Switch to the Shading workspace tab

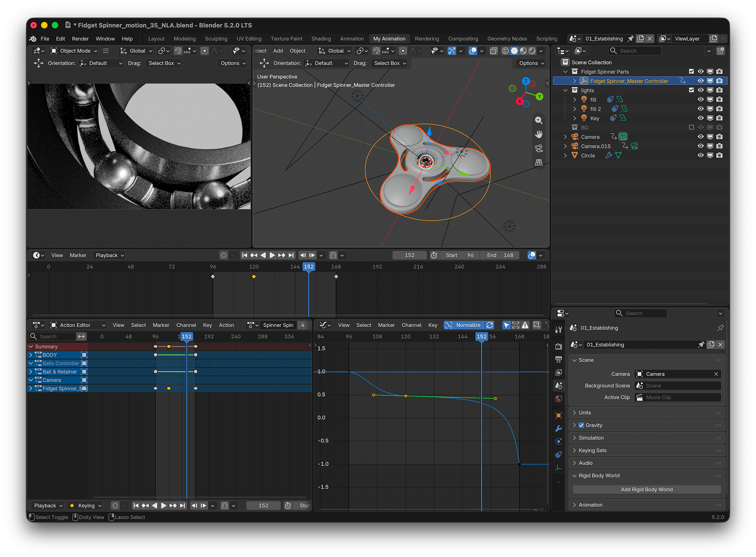tap(321, 39)
